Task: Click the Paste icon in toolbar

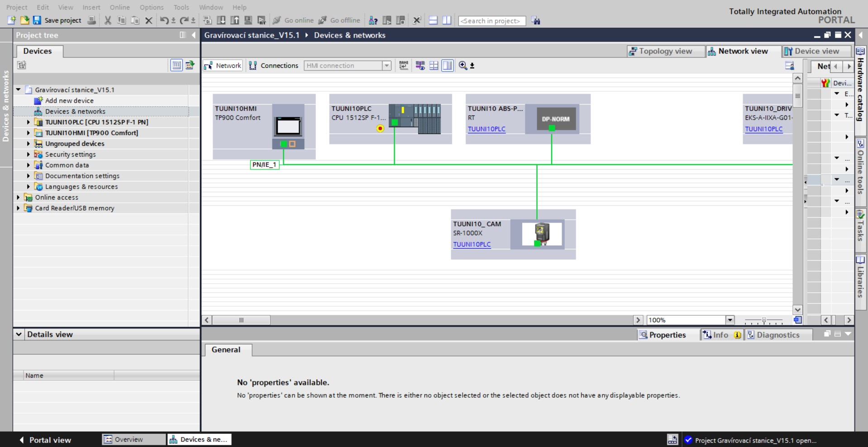Action: 135,20
